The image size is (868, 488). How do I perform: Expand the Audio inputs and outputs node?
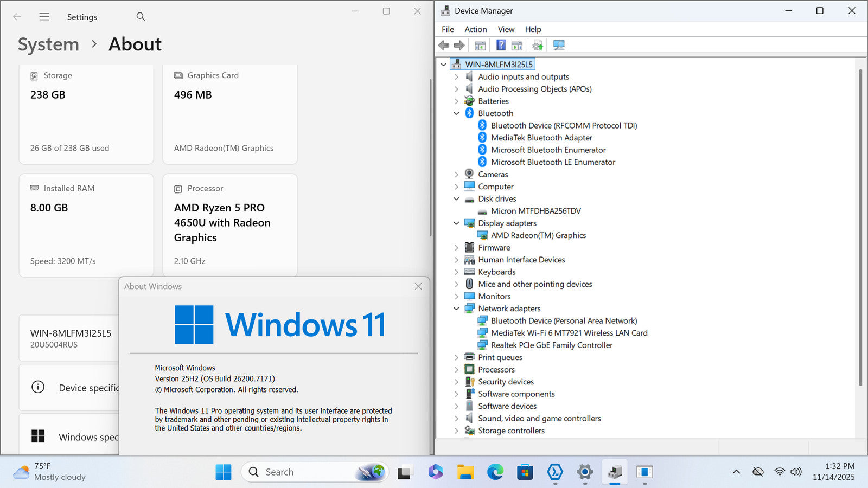[456, 77]
